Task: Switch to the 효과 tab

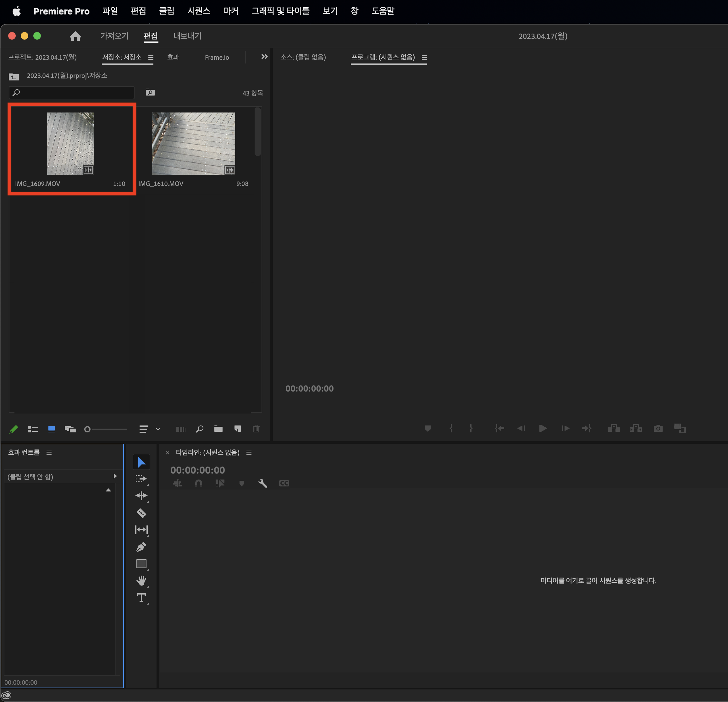Action: (x=173, y=57)
